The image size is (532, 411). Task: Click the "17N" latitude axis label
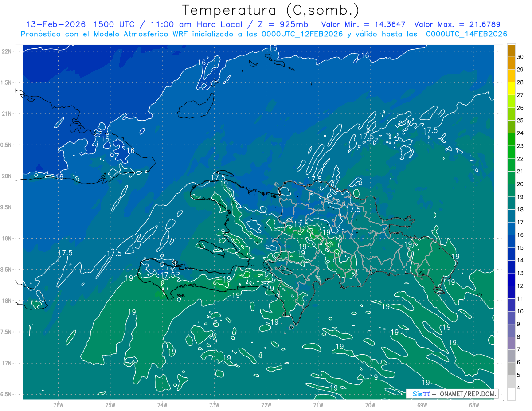[7, 363]
